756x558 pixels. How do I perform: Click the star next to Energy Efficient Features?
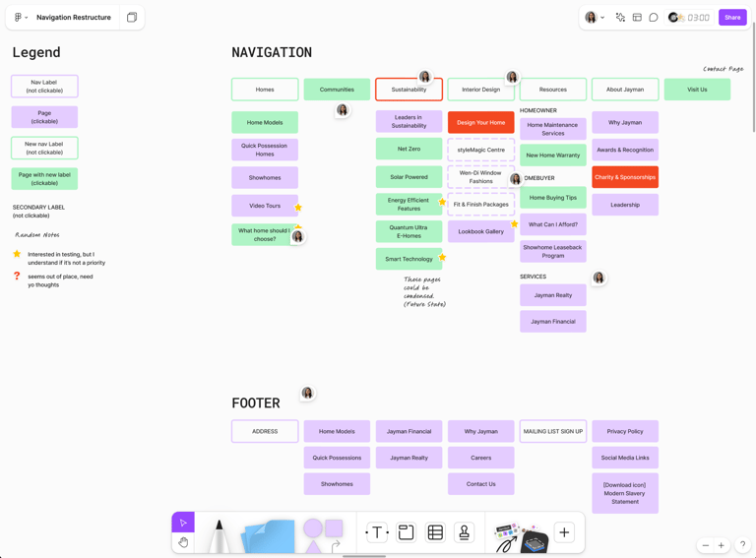442,202
